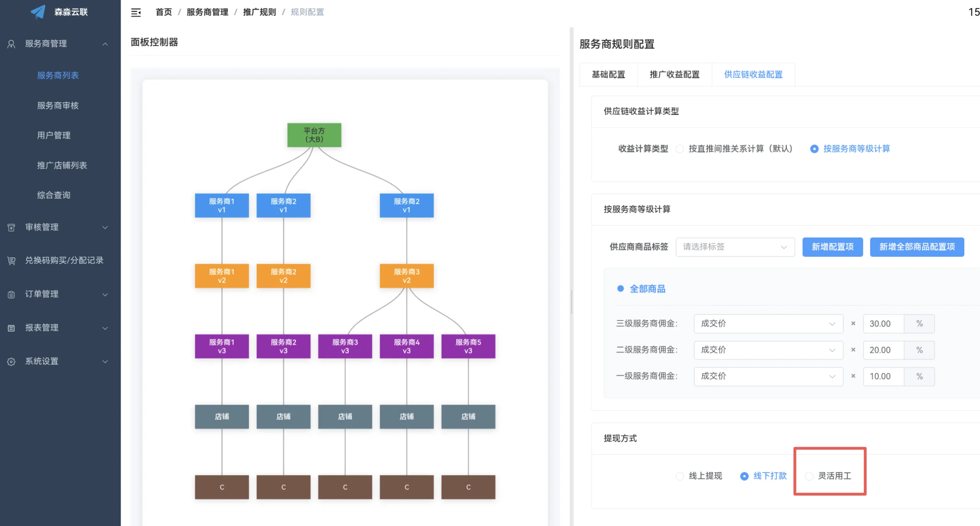The image size is (980, 526).
Task: Click the 20.00 commission value field
Action: pos(881,350)
